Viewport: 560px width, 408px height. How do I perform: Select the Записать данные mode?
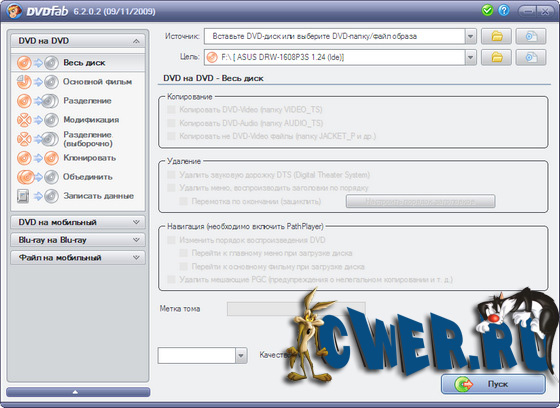point(78,196)
